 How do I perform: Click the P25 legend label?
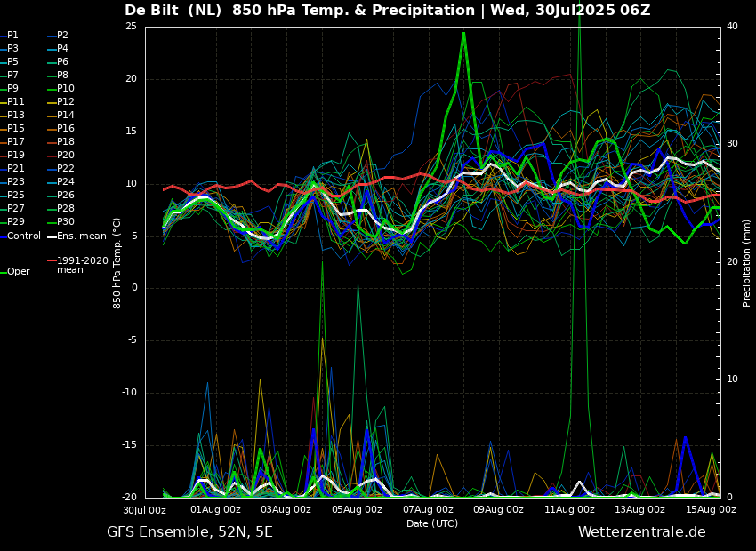(x=16, y=195)
